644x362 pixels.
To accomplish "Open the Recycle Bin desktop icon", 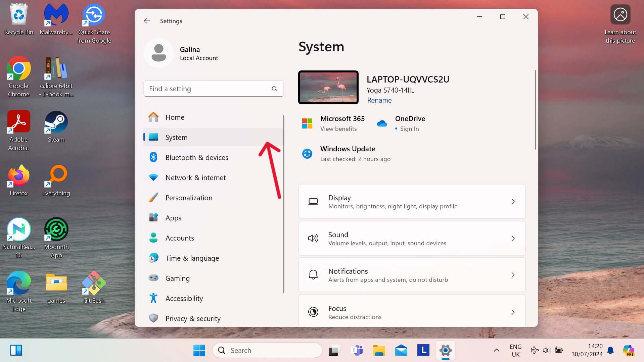I will tap(19, 19).
